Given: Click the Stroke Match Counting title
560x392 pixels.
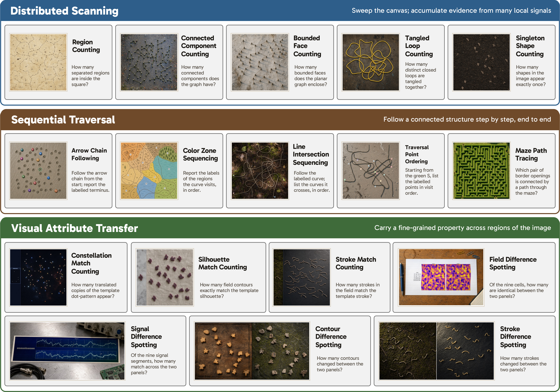Looking at the screenshot, I should [x=356, y=263].
